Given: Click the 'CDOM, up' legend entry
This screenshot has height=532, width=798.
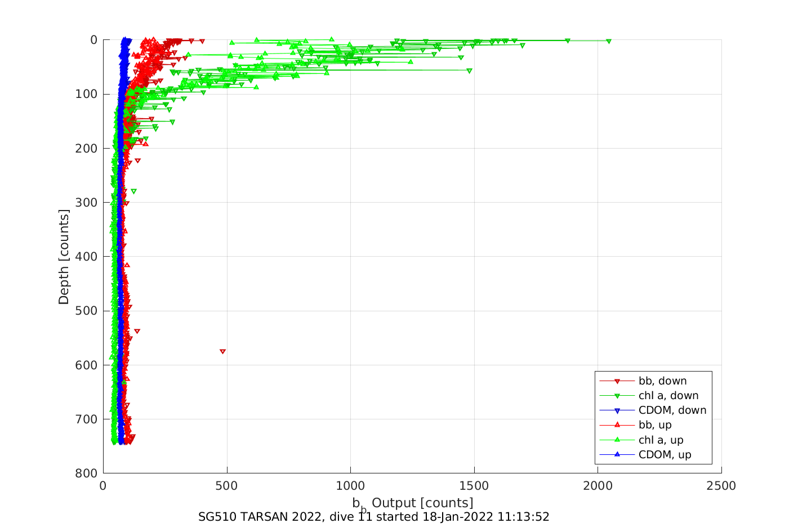Looking at the screenshot, I should [x=645, y=455].
